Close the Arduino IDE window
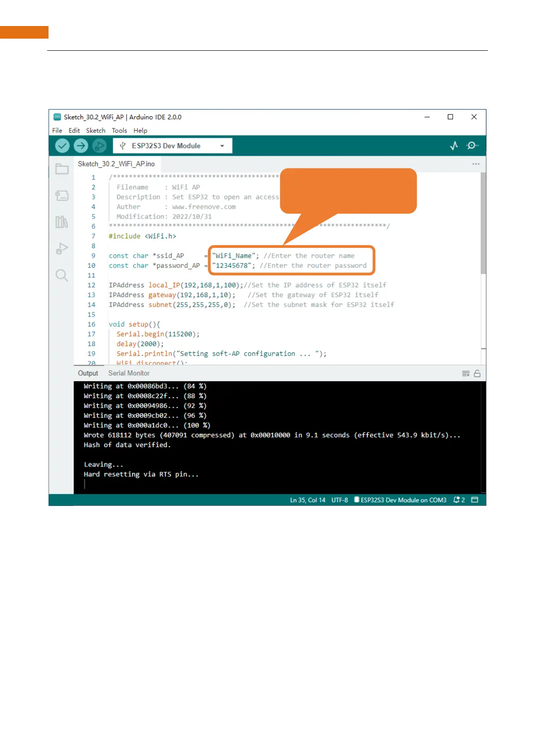Viewport: 535px width, 756px height. [474, 117]
